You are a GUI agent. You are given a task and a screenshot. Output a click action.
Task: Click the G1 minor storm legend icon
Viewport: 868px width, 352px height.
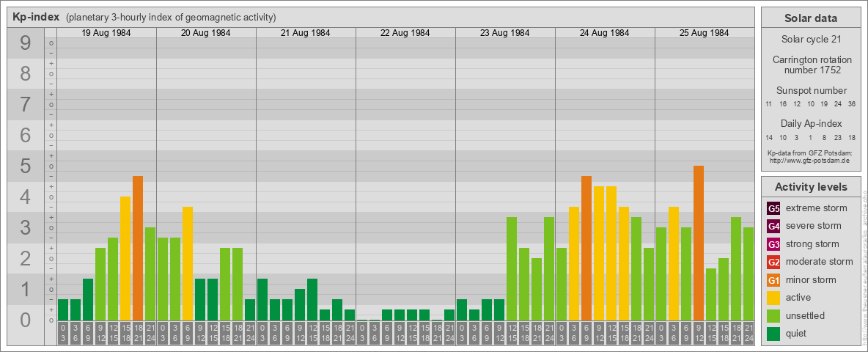tap(773, 280)
